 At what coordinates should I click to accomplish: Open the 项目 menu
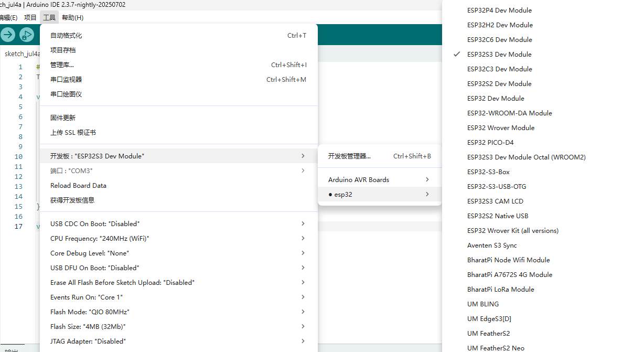[x=30, y=17]
